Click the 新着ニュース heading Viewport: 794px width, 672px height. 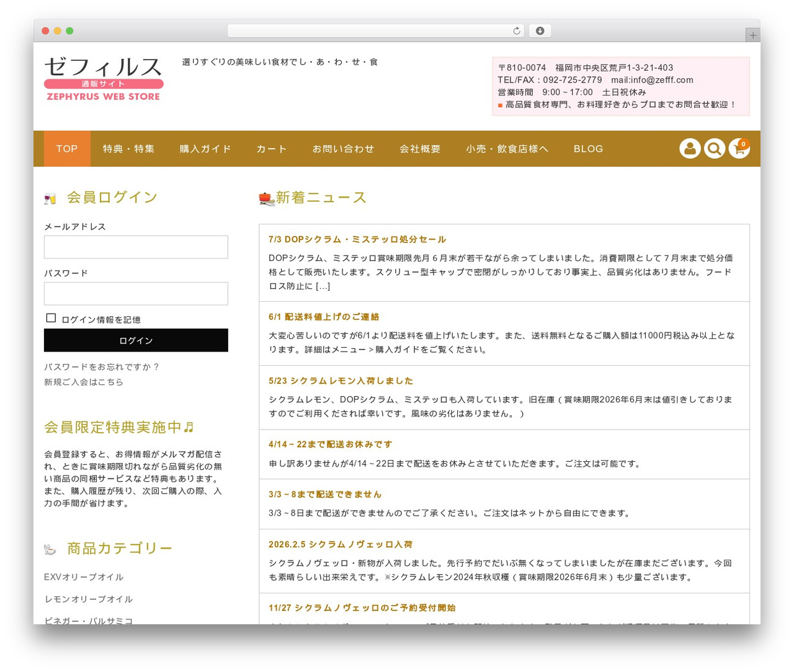click(x=321, y=198)
